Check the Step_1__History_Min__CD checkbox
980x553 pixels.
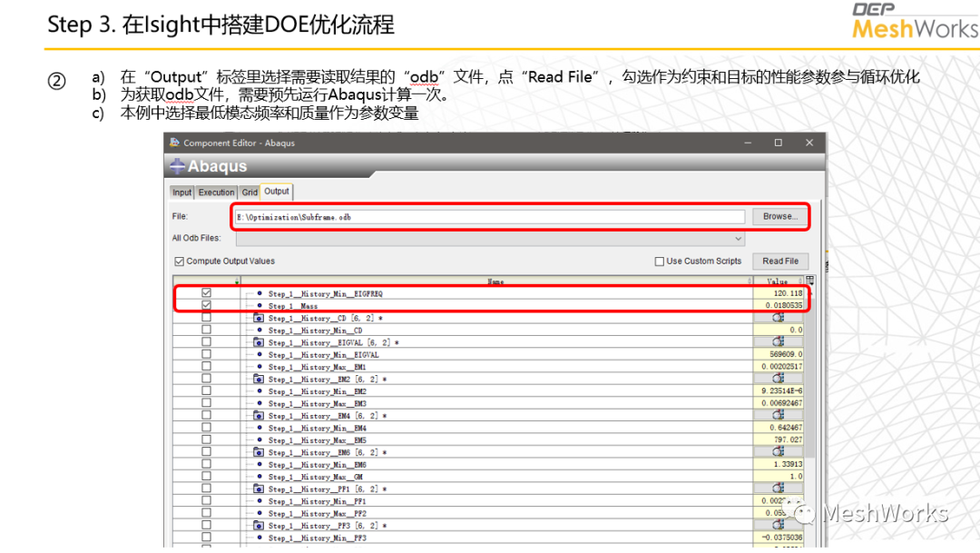tap(206, 330)
